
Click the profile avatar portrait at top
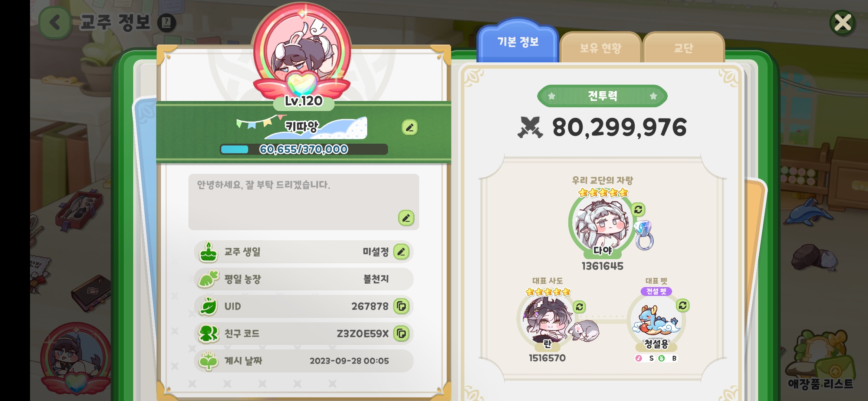[302, 52]
